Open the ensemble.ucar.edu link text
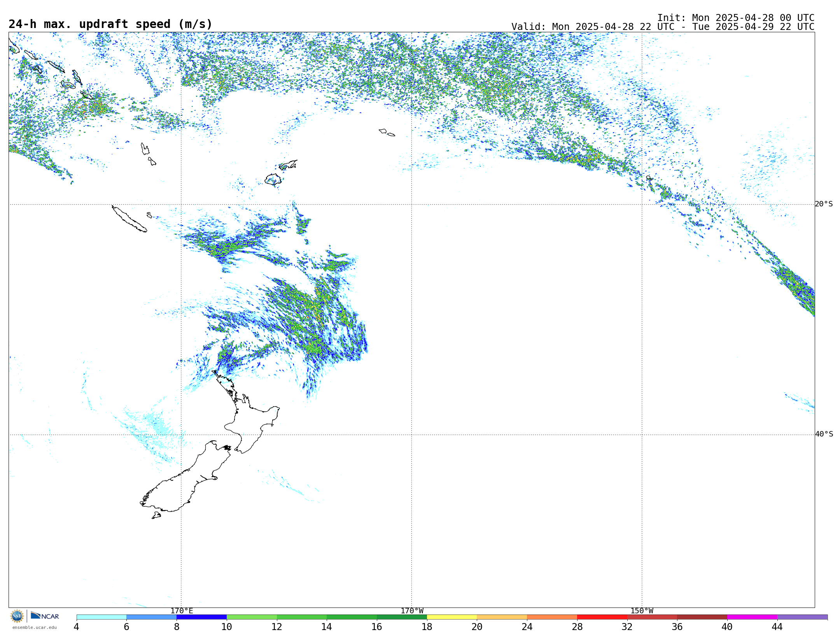The image size is (840, 632). (35, 627)
